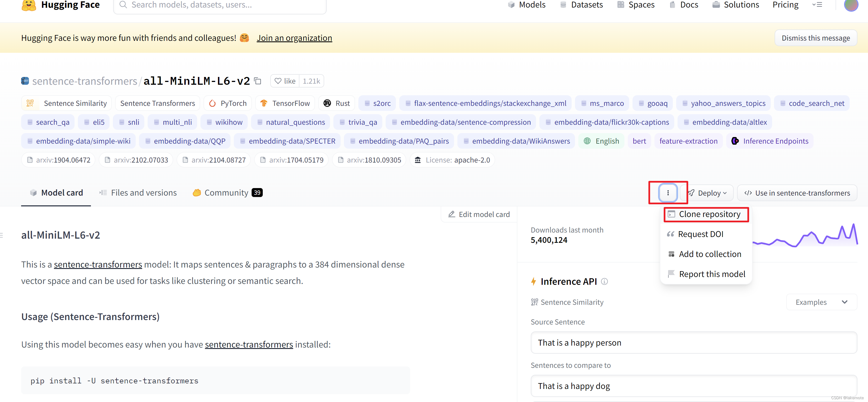Select the Model card tab
Viewport: 868px width, 402px height.
(x=55, y=193)
